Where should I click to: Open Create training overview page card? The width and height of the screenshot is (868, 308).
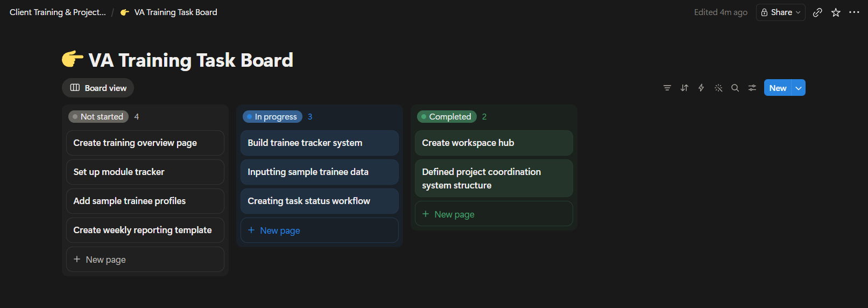(145, 143)
